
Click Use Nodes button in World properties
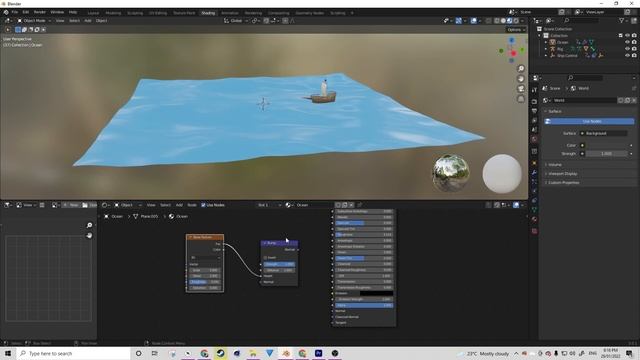tap(590, 121)
